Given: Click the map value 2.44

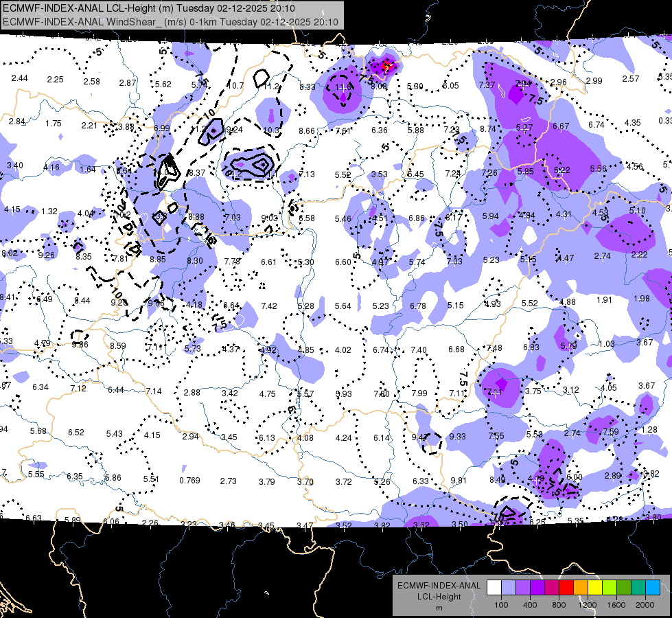Looking at the screenshot, I should point(20,78).
